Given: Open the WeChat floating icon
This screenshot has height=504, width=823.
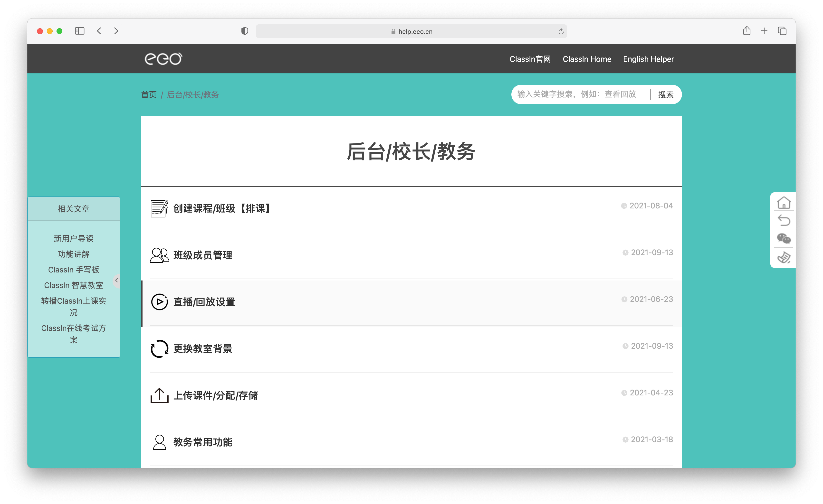Looking at the screenshot, I should pos(784,238).
